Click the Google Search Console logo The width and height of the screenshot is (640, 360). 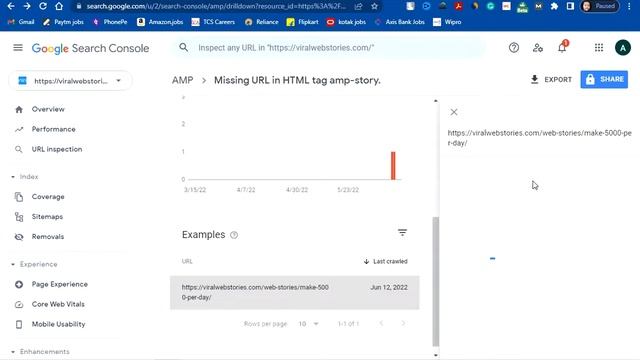(90, 48)
